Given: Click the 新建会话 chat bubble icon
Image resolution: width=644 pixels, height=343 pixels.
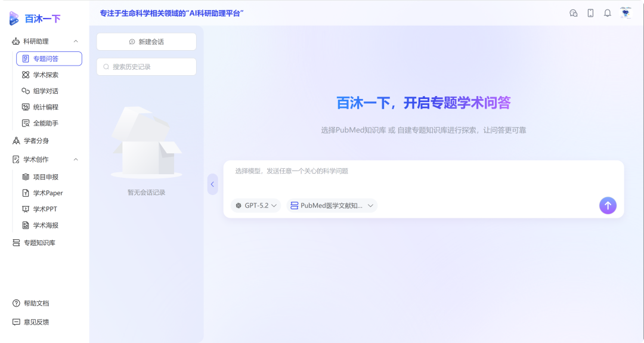Looking at the screenshot, I should click(x=132, y=42).
